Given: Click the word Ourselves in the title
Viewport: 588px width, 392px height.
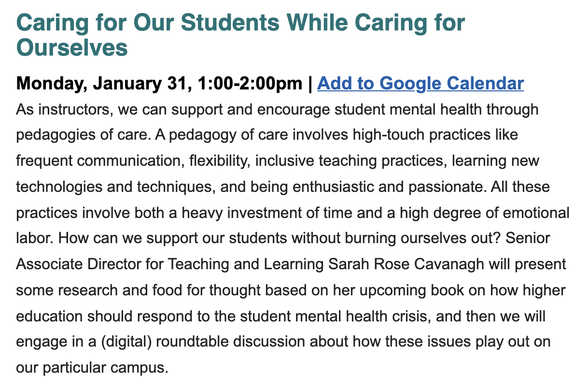Looking at the screenshot, I should (x=72, y=48).
